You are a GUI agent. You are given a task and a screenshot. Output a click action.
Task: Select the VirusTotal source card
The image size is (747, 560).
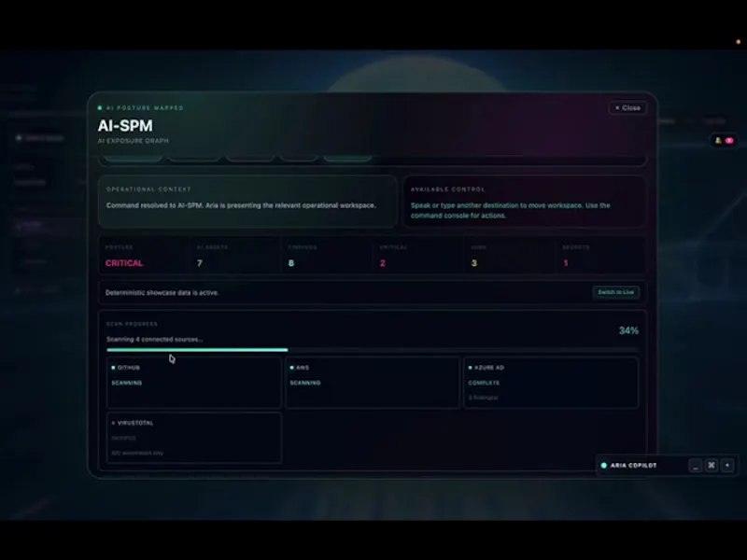click(x=194, y=438)
